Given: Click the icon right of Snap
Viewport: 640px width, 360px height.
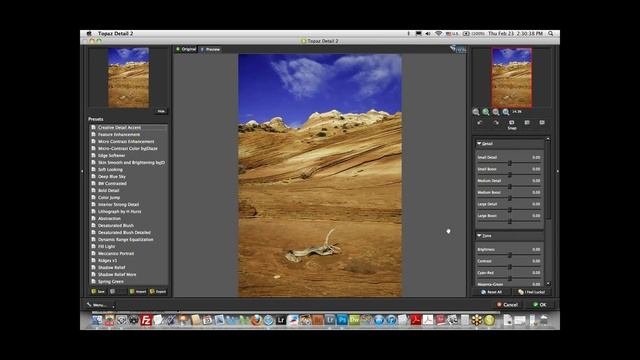Looking at the screenshot, I should click(527, 122).
